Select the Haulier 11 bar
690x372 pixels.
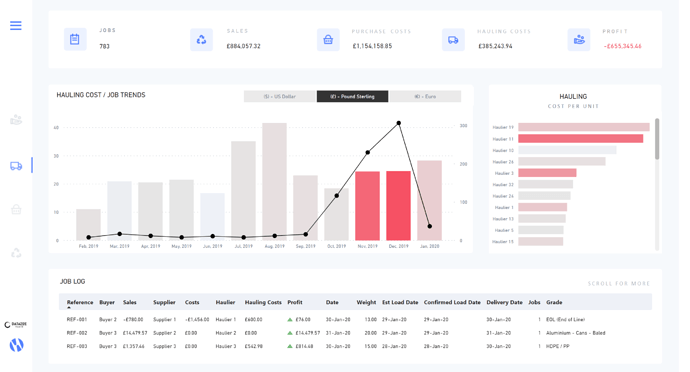[580, 139]
